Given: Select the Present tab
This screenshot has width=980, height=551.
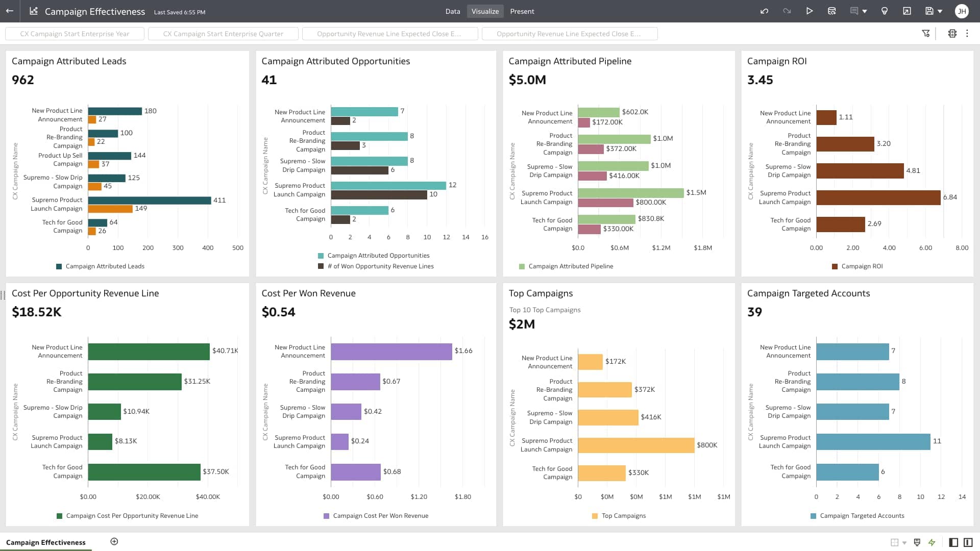Looking at the screenshot, I should pyautogui.click(x=522, y=11).
